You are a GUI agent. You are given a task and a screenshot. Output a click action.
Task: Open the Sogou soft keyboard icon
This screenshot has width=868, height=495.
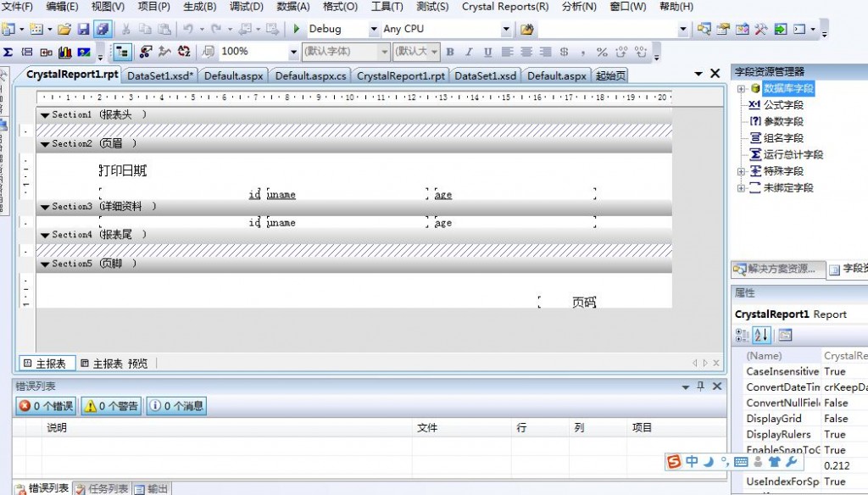[x=741, y=462]
